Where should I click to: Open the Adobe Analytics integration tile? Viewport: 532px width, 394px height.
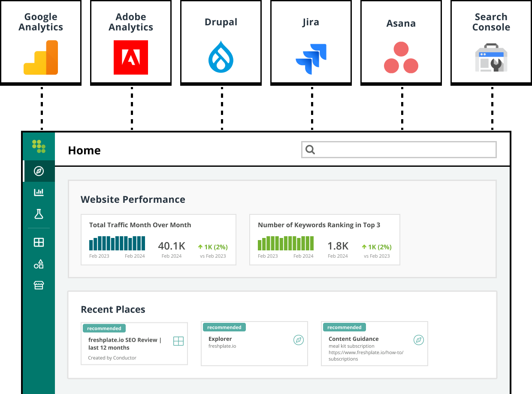pos(131,41)
